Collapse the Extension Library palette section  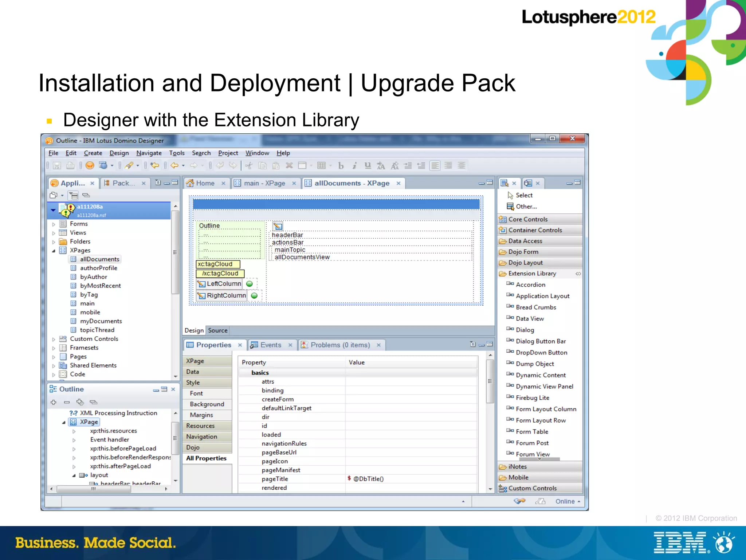click(x=540, y=273)
